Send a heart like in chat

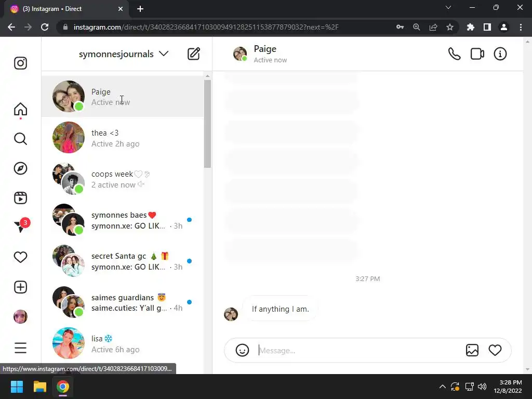pos(495,350)
